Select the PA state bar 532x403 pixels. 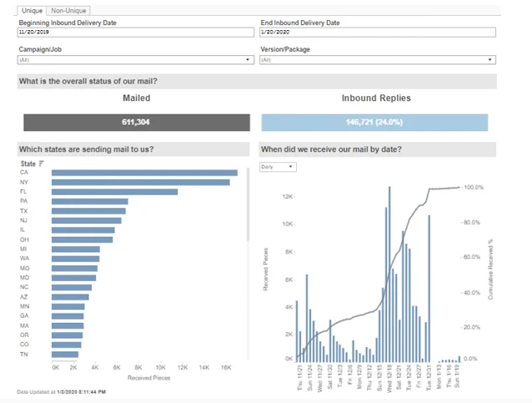pyautogui.click(x=90, y=201)
